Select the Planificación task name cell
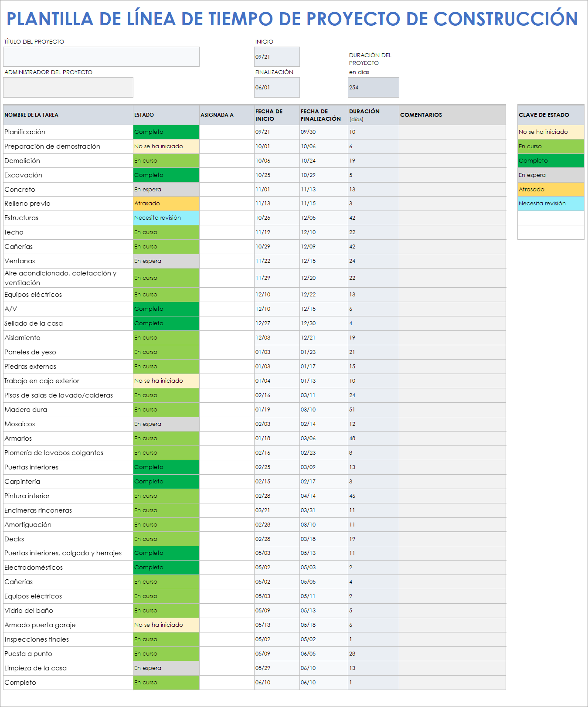Viewport: 588px width, 707px height. pos(68,132)
